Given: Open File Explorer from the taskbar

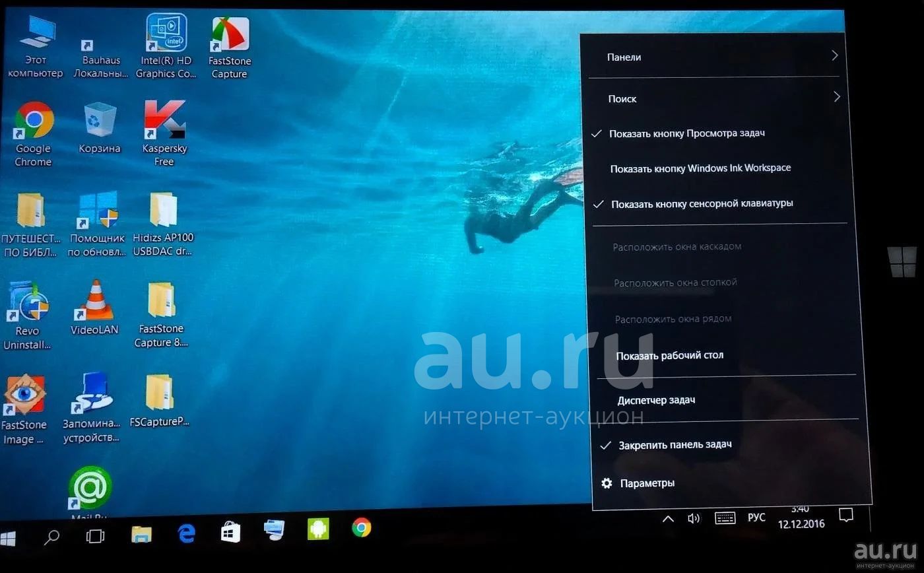Looking at the screenshot, I should coord(141,535).
